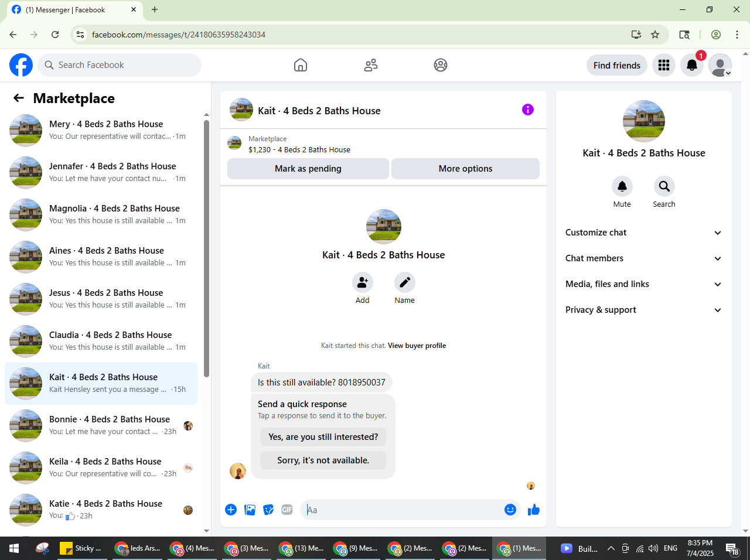Send a thumbs up like

coord(534,510)
